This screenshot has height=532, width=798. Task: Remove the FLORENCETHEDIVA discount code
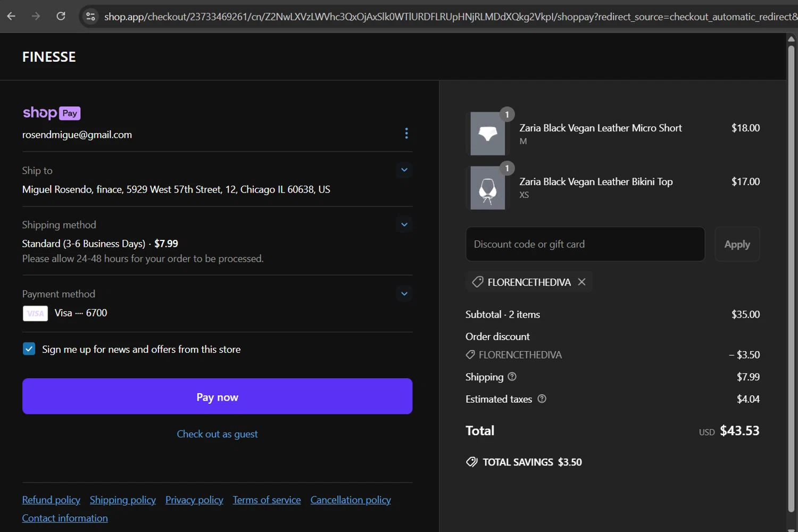tap(581, 282)
